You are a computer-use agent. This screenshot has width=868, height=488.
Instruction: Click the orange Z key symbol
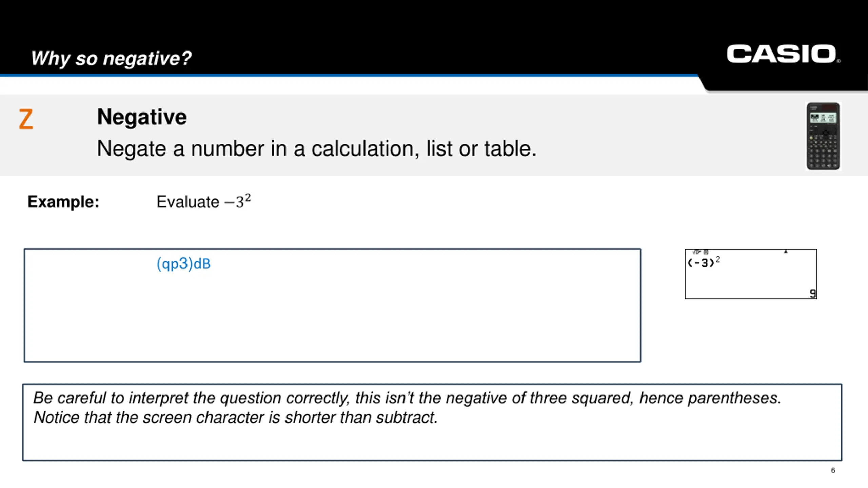[x=26, y=119]
